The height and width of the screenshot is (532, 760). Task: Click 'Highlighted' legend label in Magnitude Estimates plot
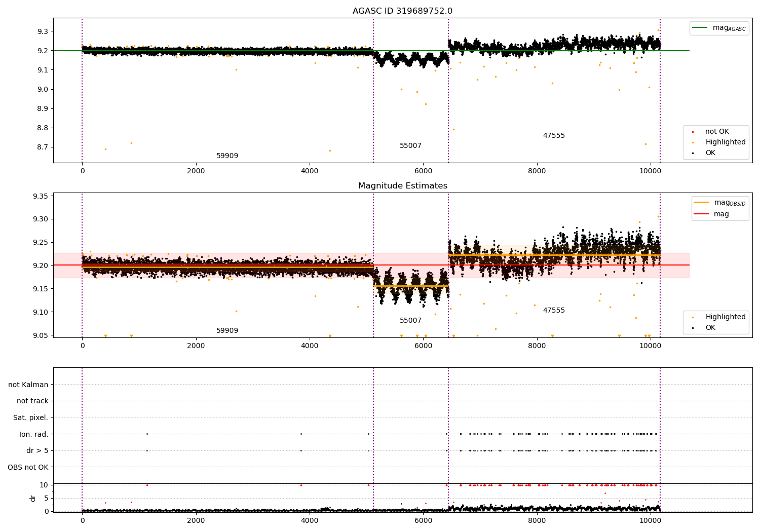[x=726, y=317]
